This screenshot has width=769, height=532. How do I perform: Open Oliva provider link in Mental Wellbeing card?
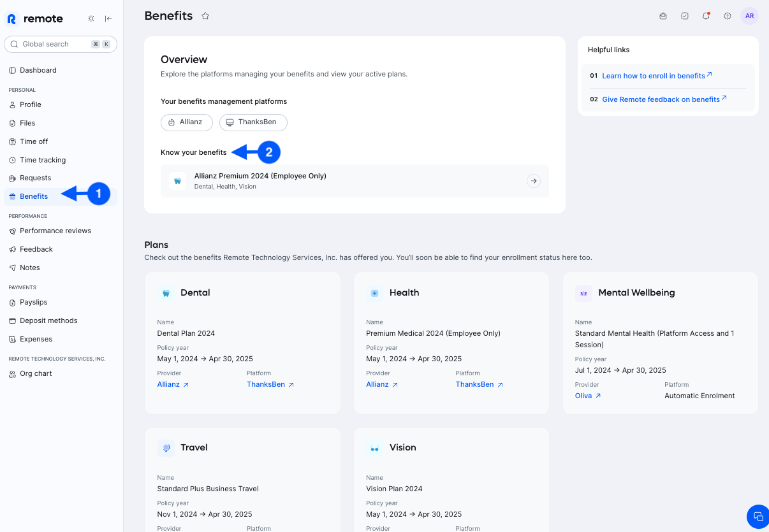pos(588,396)
